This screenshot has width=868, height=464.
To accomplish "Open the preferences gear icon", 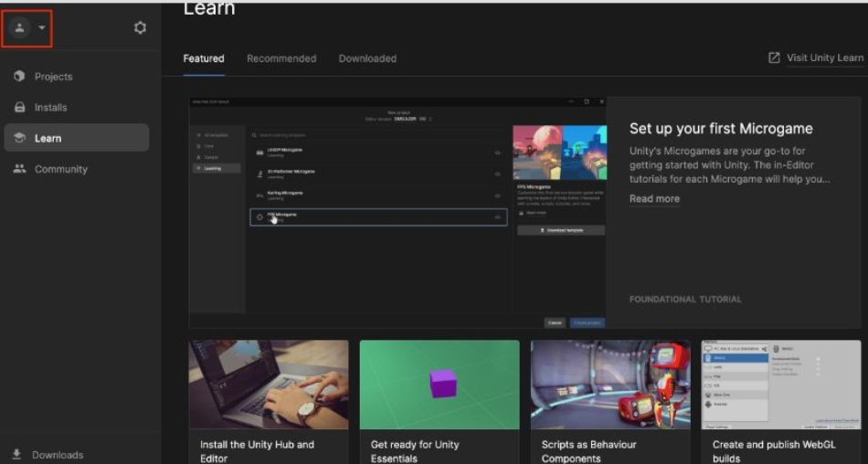I will pyautogui.click(x=140, y=28).
